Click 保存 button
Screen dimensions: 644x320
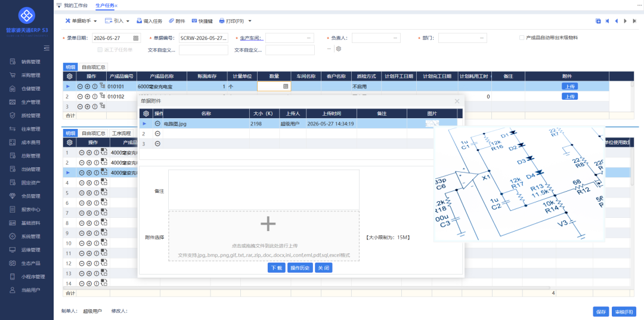tap(601, 312)
